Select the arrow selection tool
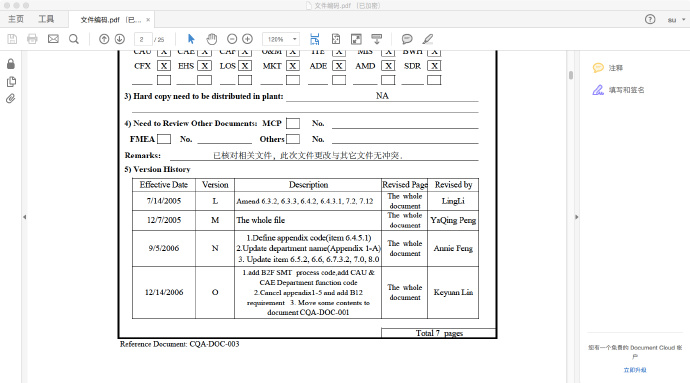The width and height of the screenshot is (690, 383). click(191, 39)
